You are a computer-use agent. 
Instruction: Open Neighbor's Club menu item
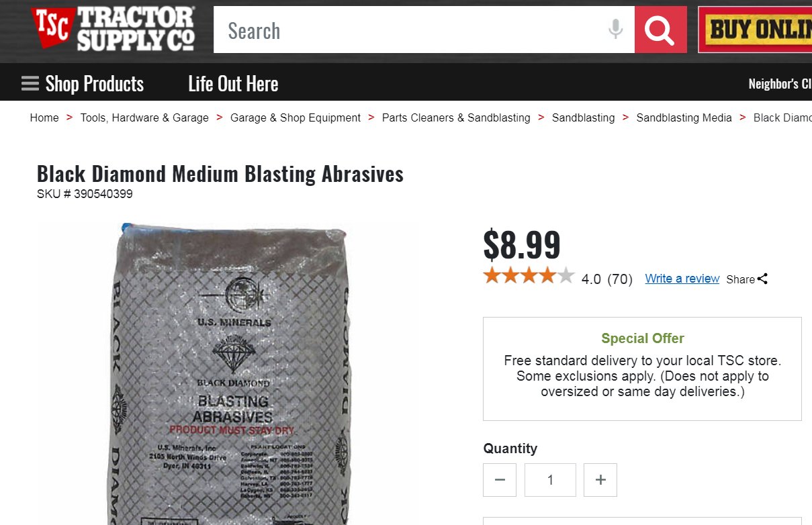[780, 84]
